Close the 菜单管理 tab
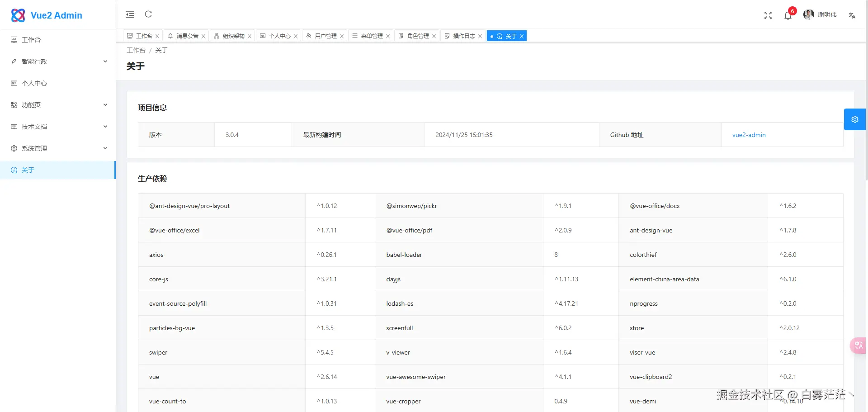The width and height of the screenshot is (868, 412). pyautogui.click(x=388, y=36)
